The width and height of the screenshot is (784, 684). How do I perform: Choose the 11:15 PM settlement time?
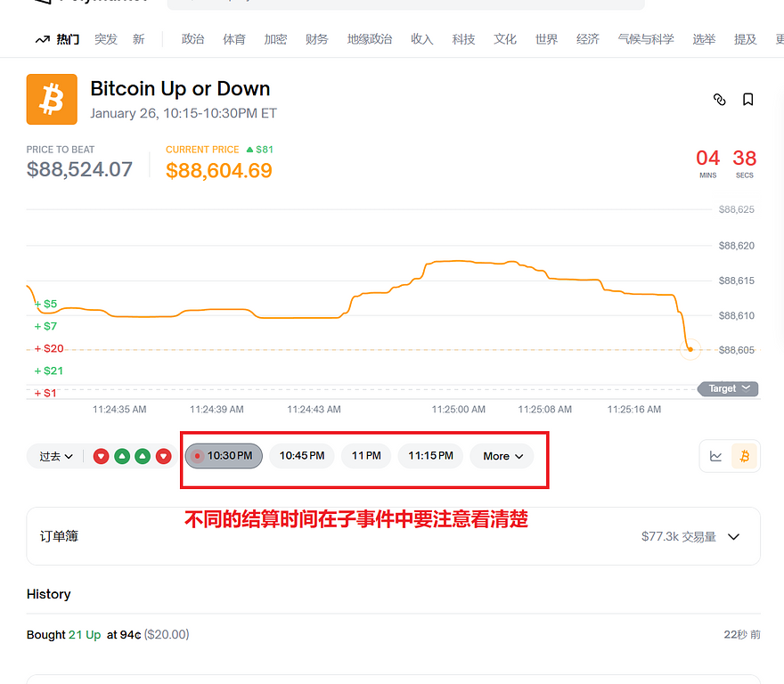click(x=430, y=456)
